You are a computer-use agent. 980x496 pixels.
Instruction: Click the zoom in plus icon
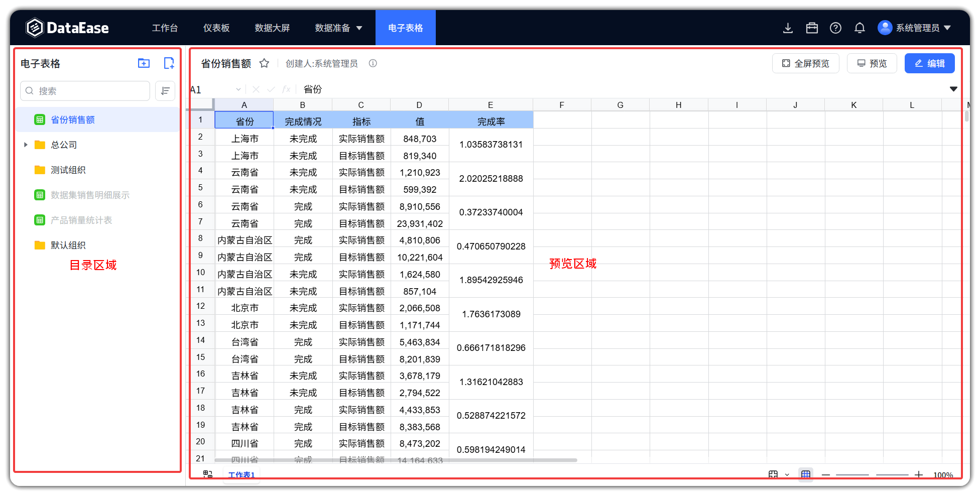click(x=918, y=474)
